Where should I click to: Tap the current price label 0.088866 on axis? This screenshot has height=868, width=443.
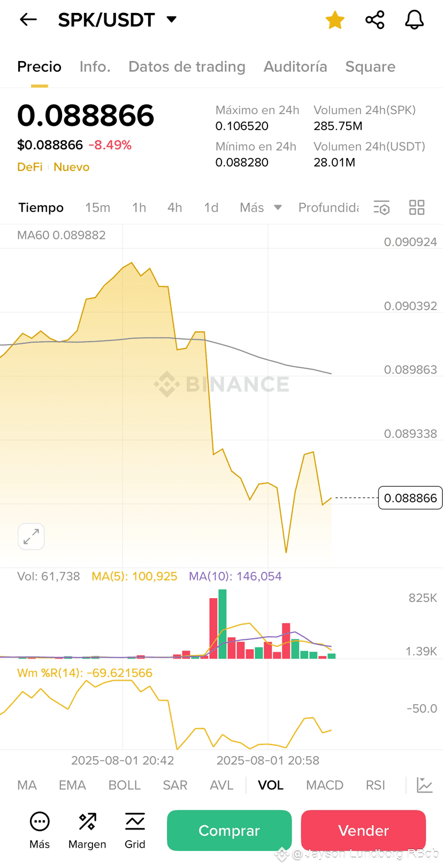click(x=410, y=498)
